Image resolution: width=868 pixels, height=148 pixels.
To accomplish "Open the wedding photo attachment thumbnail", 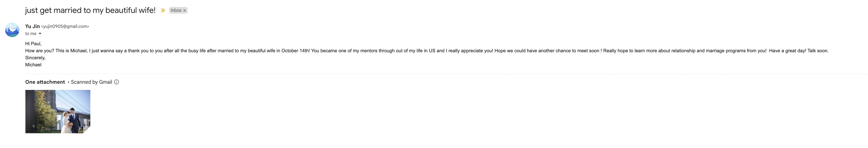I will pos(58,111).
